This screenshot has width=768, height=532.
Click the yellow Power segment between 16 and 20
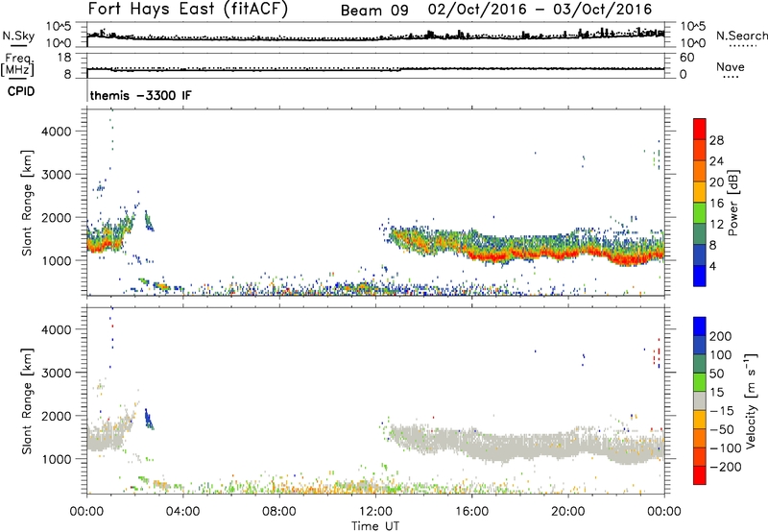[x=700, y=192]
